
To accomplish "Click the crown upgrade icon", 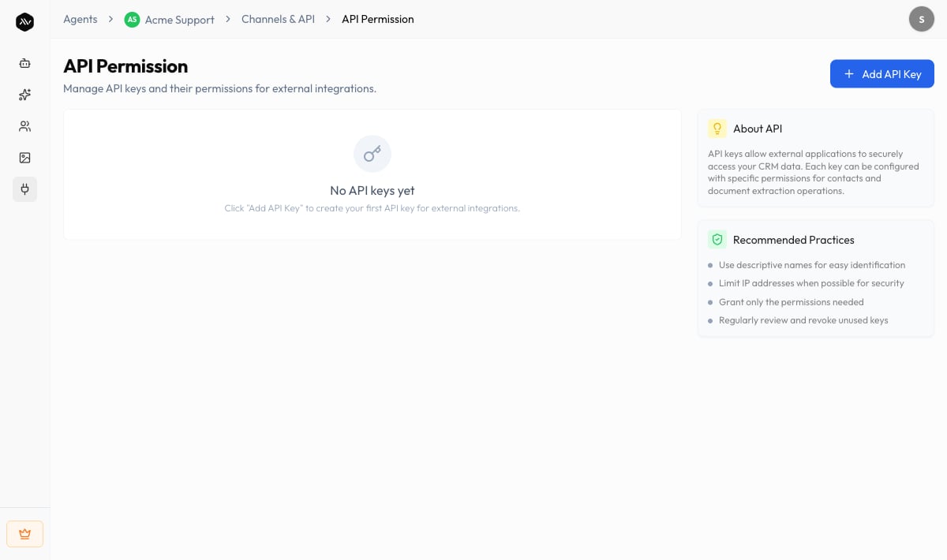I will 24,534.
